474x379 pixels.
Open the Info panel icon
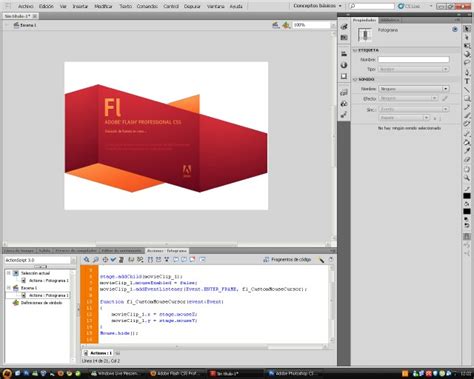click(344, 65)
